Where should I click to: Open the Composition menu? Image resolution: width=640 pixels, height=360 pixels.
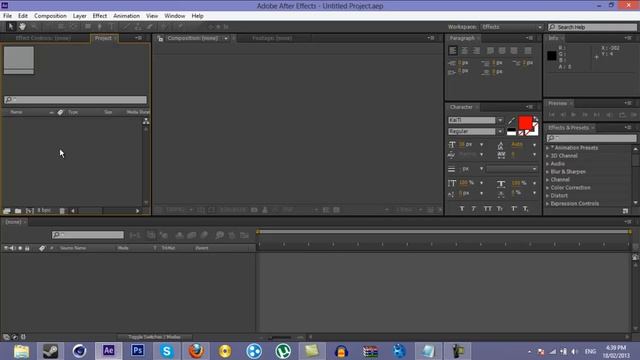pos(50,16)
